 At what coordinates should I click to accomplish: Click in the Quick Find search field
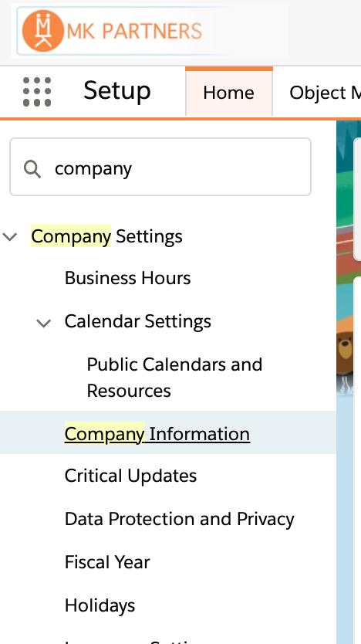click(x=160, y=167)
